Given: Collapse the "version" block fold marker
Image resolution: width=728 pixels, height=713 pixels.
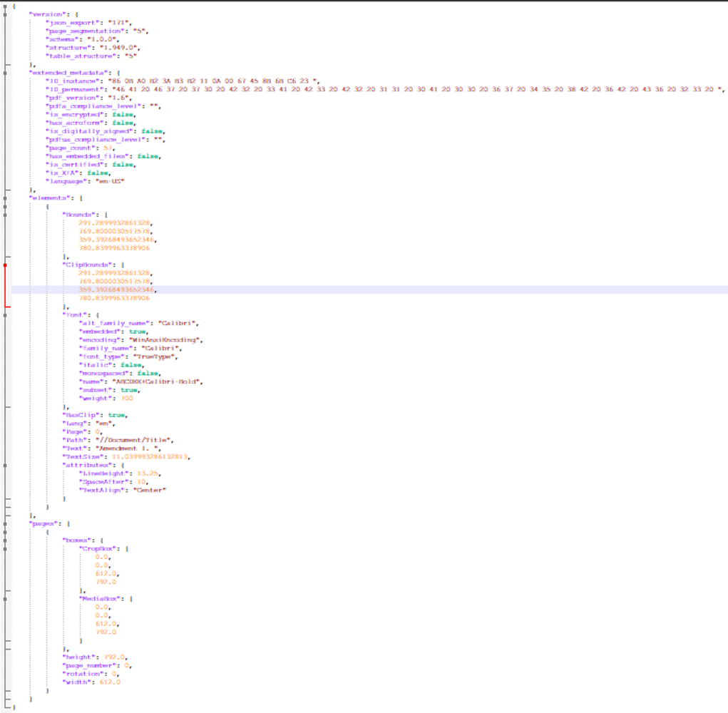Looking at the screenshot, I should [x=5, y=14].
